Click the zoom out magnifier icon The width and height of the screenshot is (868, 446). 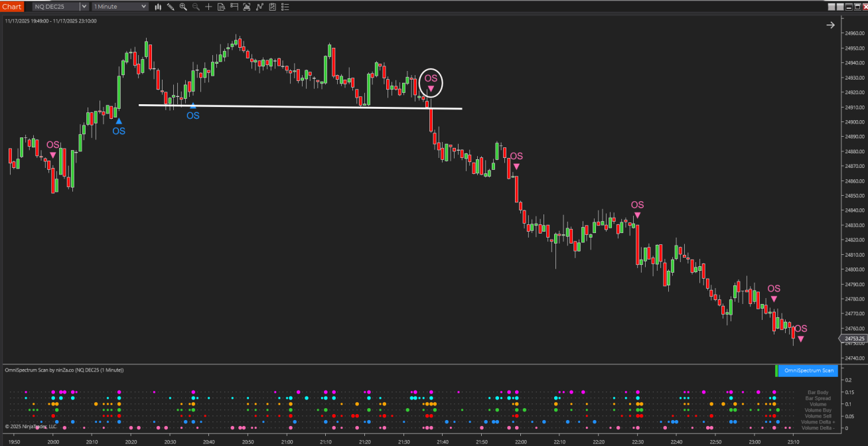(196, 7)
